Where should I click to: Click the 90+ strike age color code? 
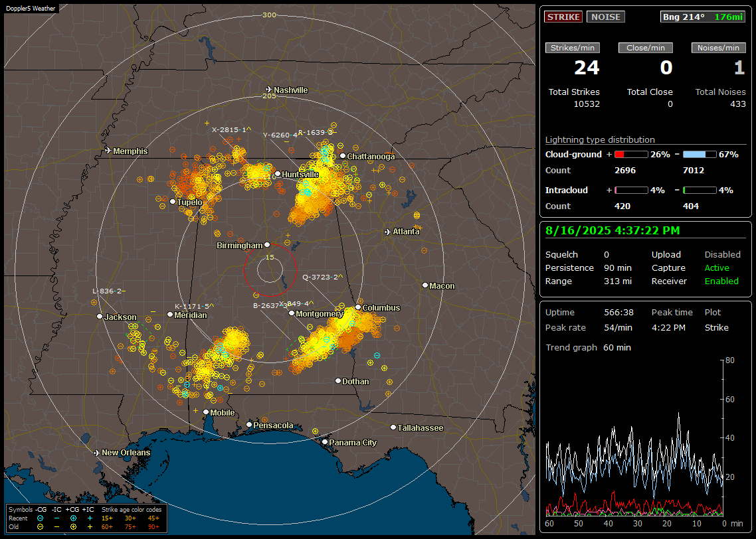tap(153, 527)
